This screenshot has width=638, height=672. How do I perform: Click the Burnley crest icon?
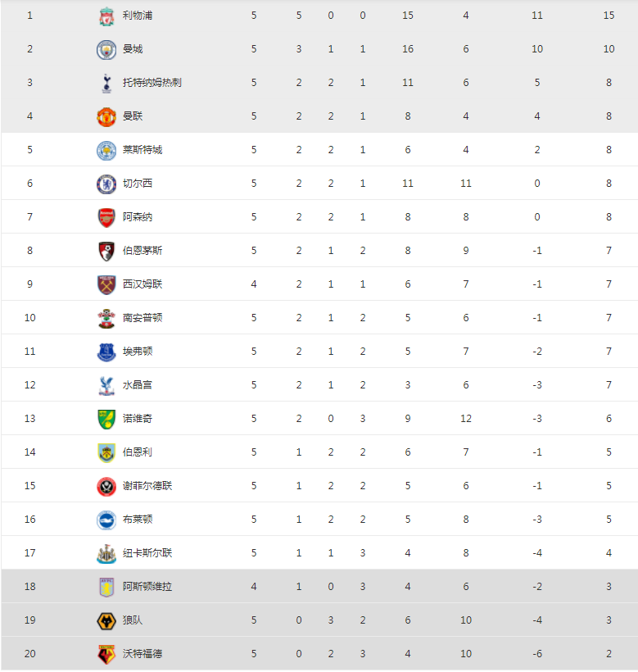tap(106, 453)
